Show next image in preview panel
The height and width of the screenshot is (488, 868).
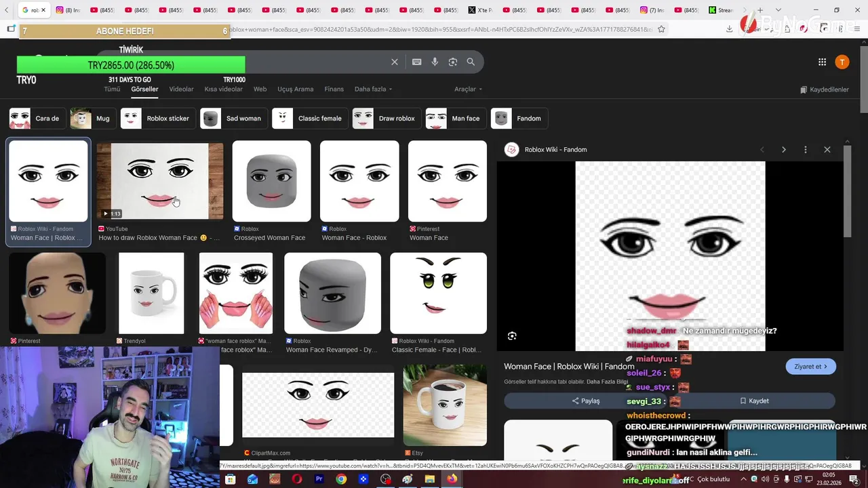(784, 149)
